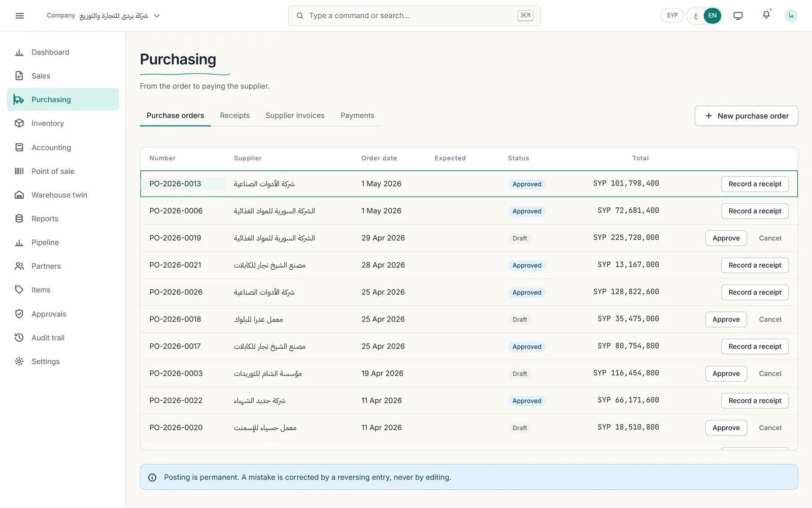The height and width of the screenshot is (508, 812).
Task: Approve order PO-2026-0019
Action: pyautogui.click(x=726, y=238)
